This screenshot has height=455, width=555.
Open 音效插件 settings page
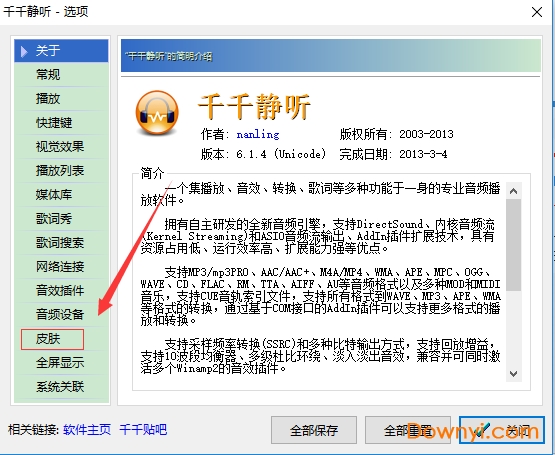pyautogui.click(x=61, y=291)
